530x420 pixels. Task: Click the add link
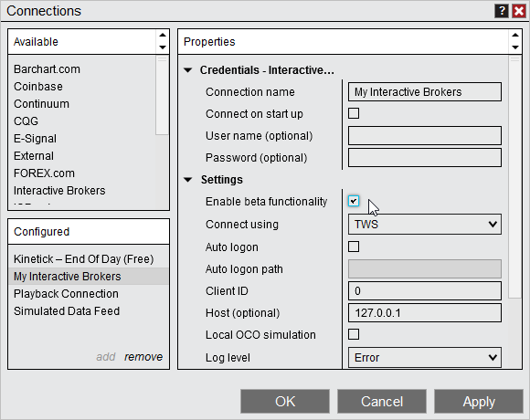pyautogui.click(x=106, y=357)
